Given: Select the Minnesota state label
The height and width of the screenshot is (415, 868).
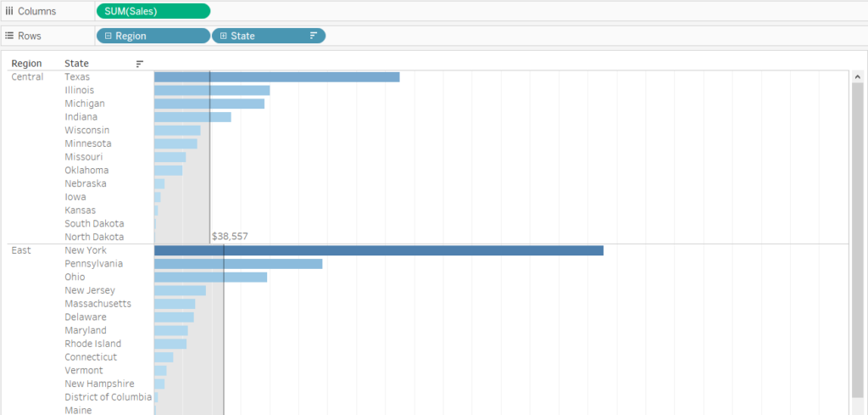Looking at the screenshot, I should pyautogui.click(x=87, y=143).
